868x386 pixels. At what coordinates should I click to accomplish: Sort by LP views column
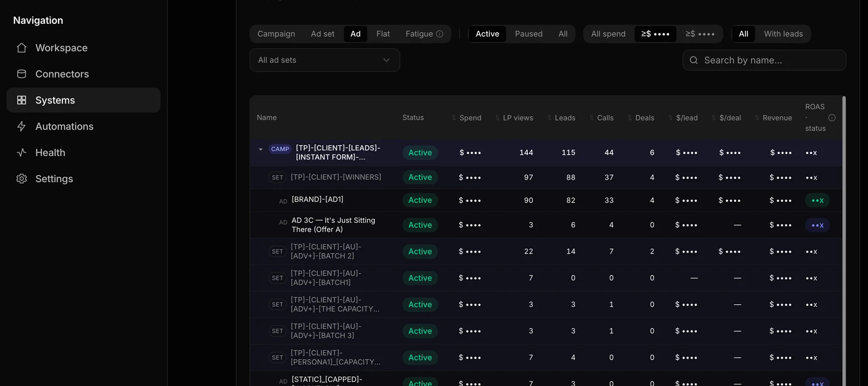(514, 118)
